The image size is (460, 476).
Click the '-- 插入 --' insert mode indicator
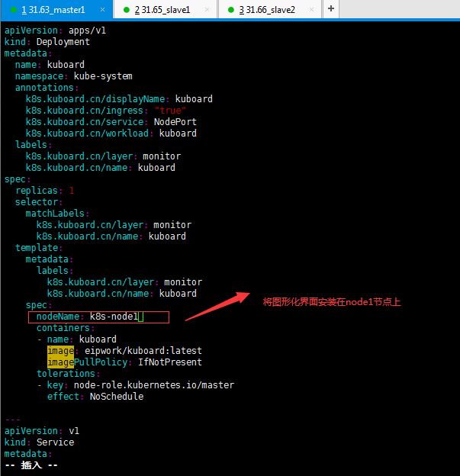click(31, 465)
